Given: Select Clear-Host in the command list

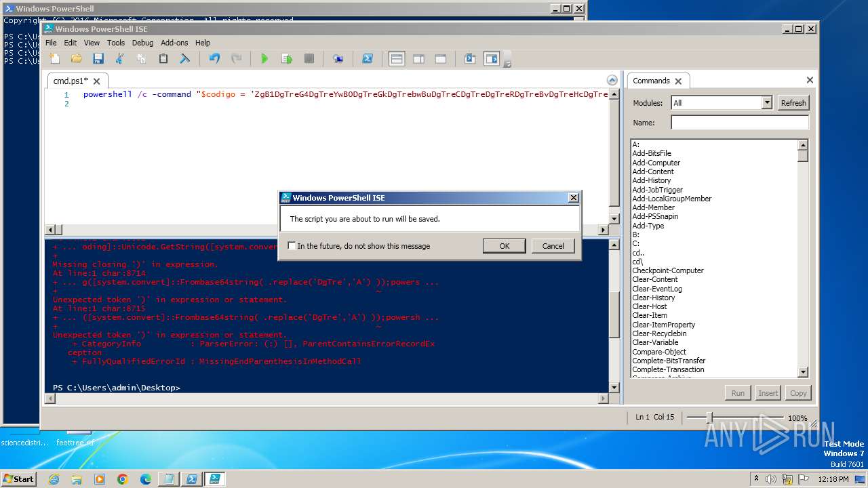Looking at the screenshot, I should (x=650, y=306).
